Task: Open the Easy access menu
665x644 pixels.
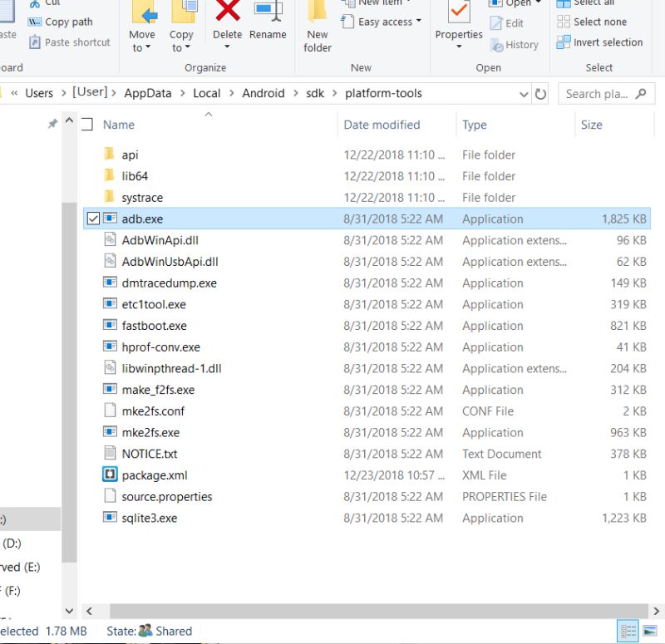Action: click(382, 22)
